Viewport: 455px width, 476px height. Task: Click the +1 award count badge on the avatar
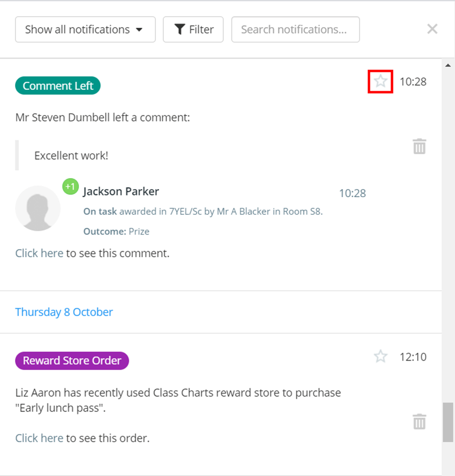(70, 187)
